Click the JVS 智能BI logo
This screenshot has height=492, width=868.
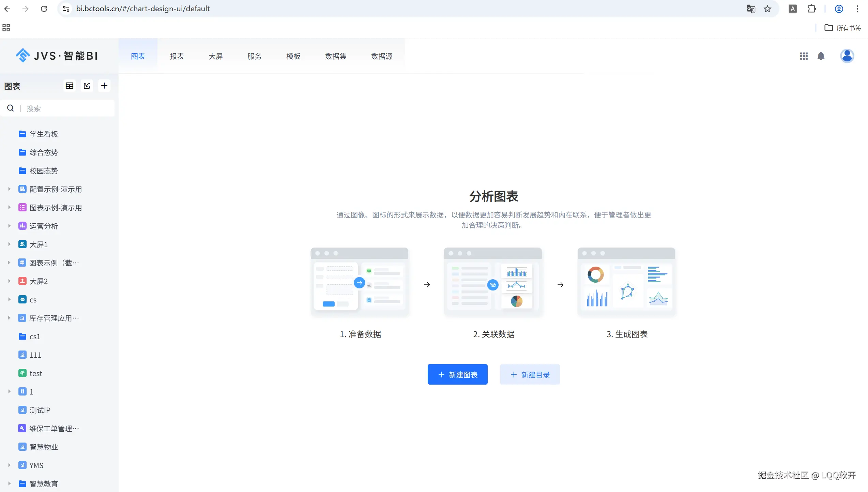click(57, 56)
